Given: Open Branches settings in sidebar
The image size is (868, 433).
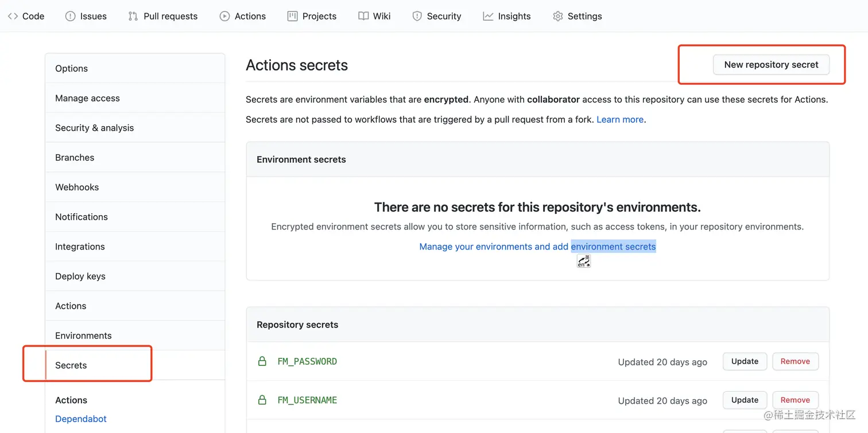Looking at the screenshot, I should coord(135,157).
